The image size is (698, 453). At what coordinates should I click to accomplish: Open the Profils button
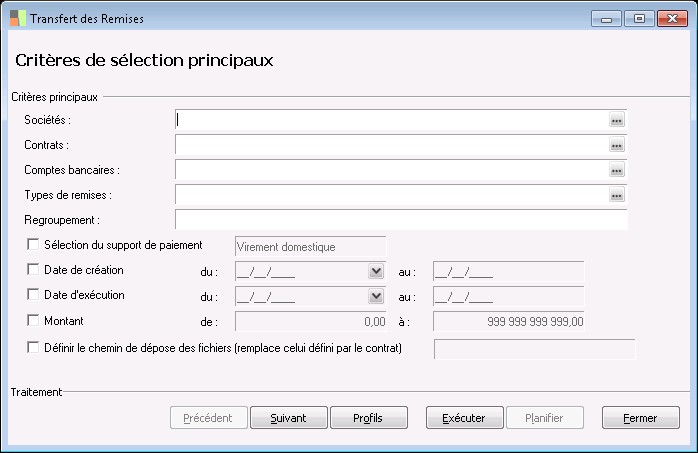coord(367,418)
